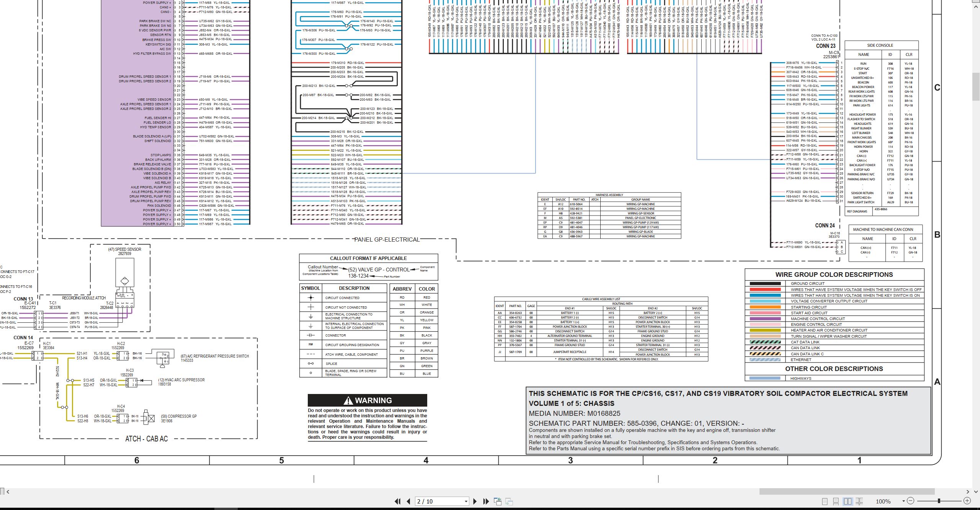Click 'MEDIA NUMBER: M0168825' text
Viewport: 980px width, 510px height.
tap(575, 414)
